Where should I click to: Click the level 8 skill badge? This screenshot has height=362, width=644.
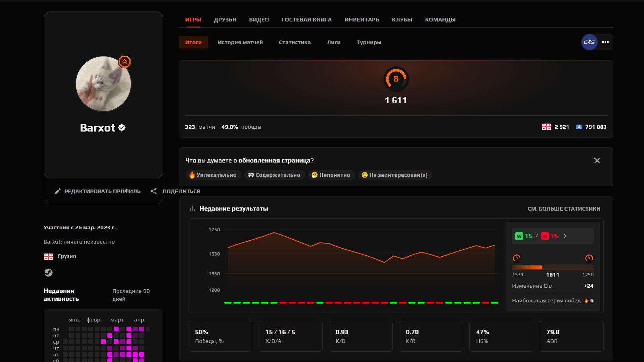(x=396, y=79)
